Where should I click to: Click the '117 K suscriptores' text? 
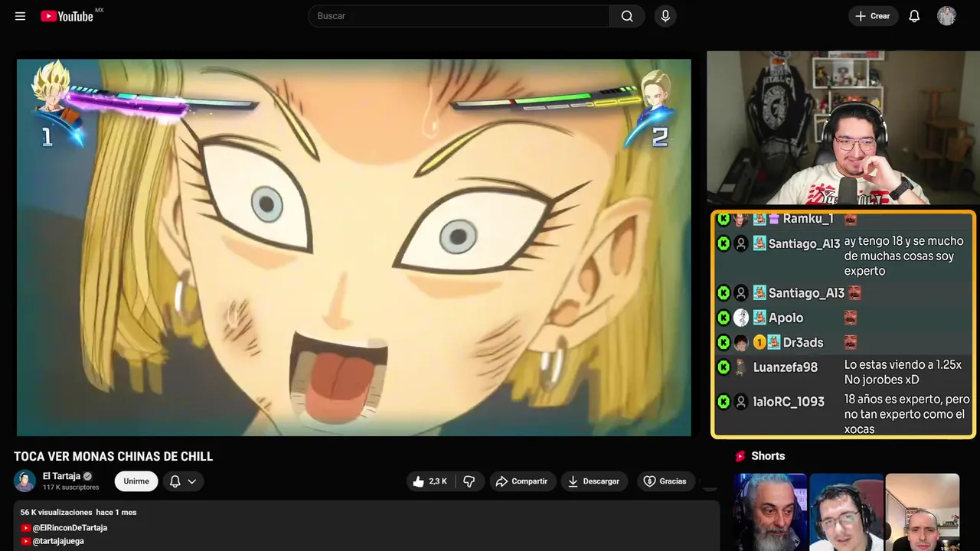point(71,487)
